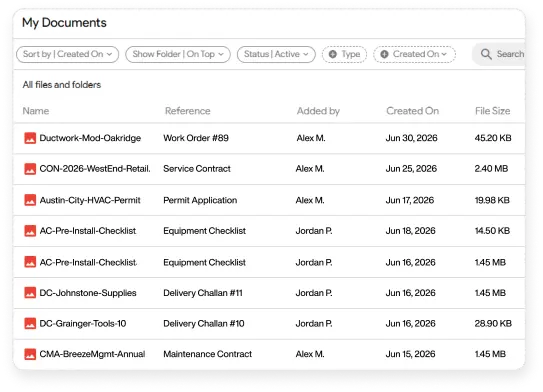Screen dimensions: 543x392
Task: Open the CMA-BreezeMgmt-Annual document
Action: pyautogui.click(x=92, y=354)
